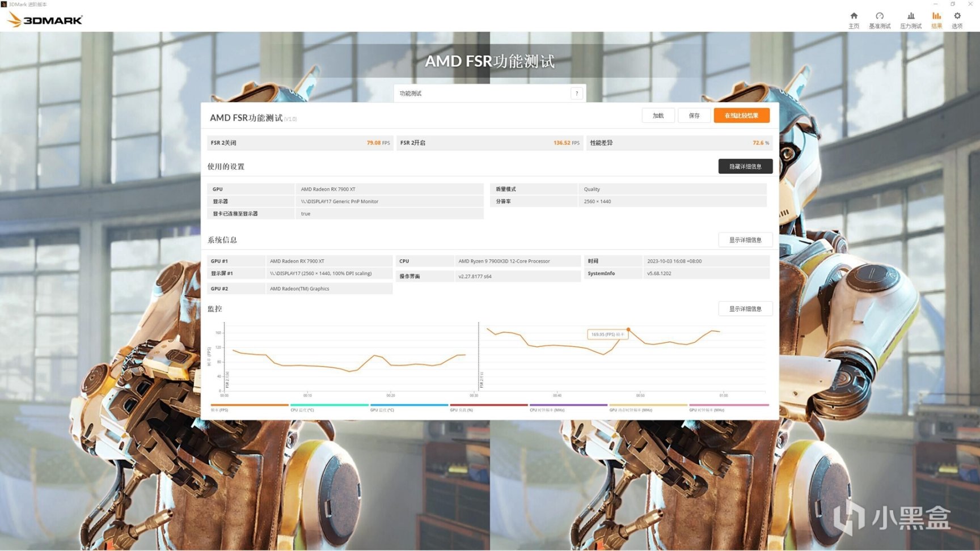This screenshot has width=980, height=551.
Task: Click the small 3DMark title bar icon
Action: coord(4,4)
